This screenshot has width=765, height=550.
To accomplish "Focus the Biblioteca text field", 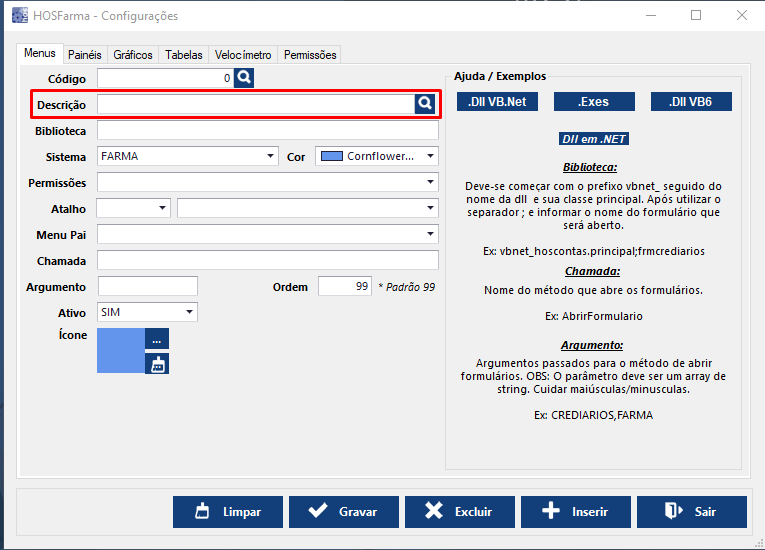I will (267, 131).
